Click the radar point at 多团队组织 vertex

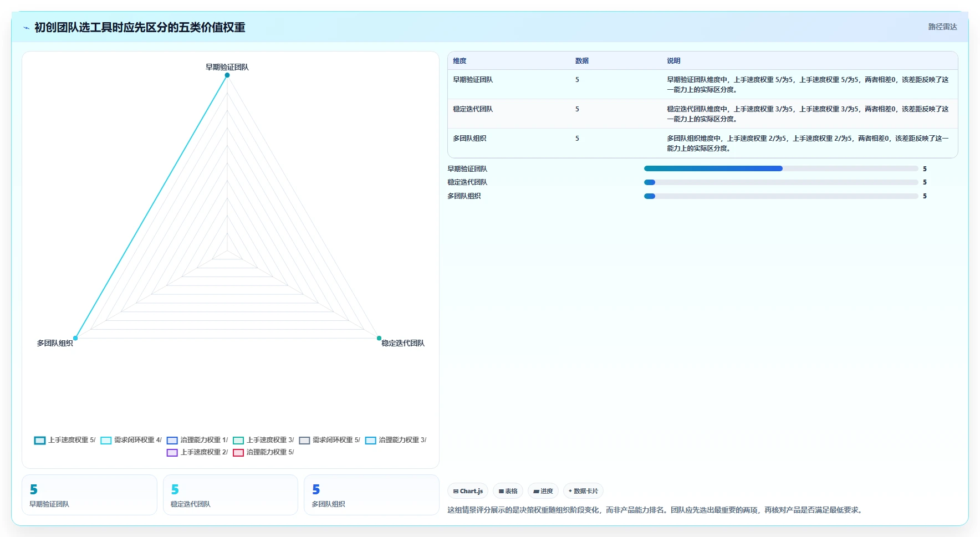[75, 338]
